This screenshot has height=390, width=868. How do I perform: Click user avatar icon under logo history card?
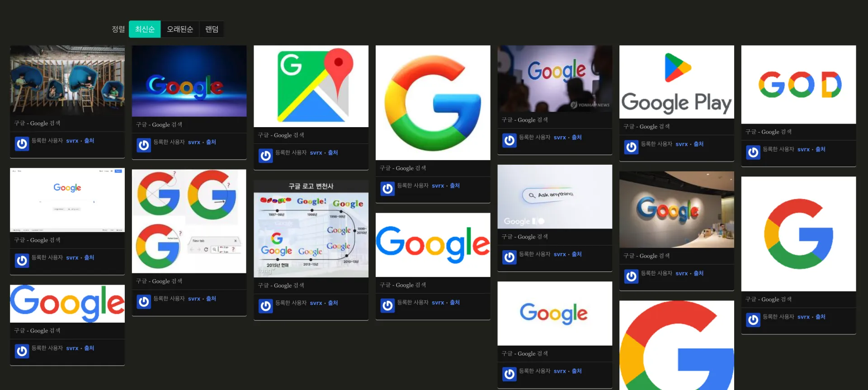tap(265, 306)
